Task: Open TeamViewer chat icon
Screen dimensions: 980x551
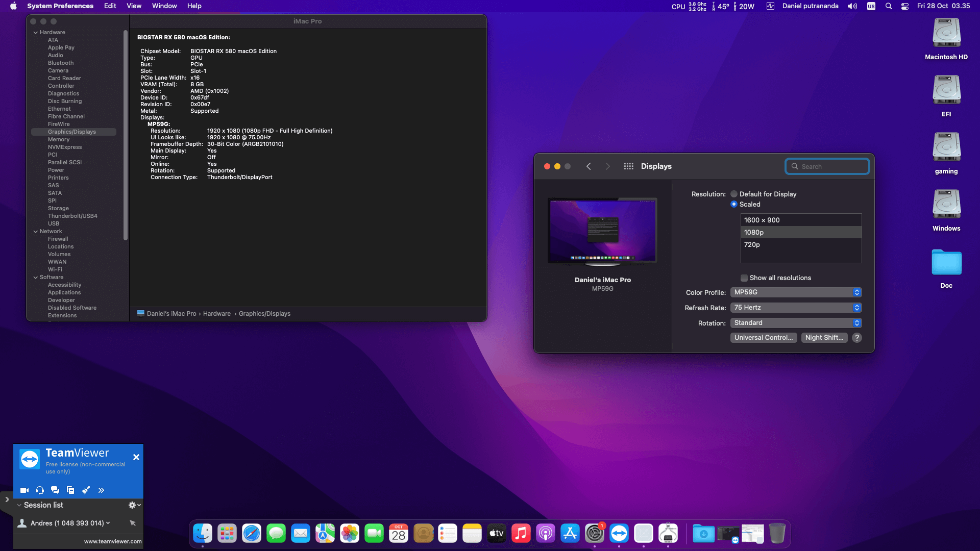Action: point(55,490)
